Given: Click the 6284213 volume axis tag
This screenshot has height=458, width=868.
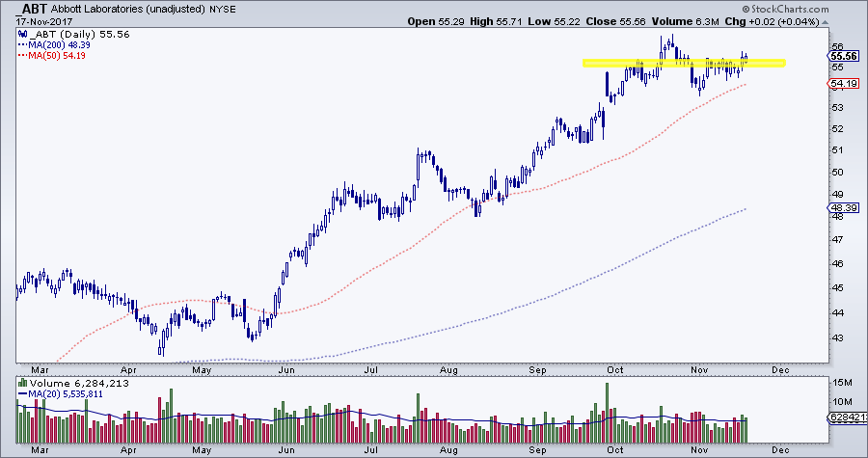Looking at the screenshot, I should click(848, 418).
